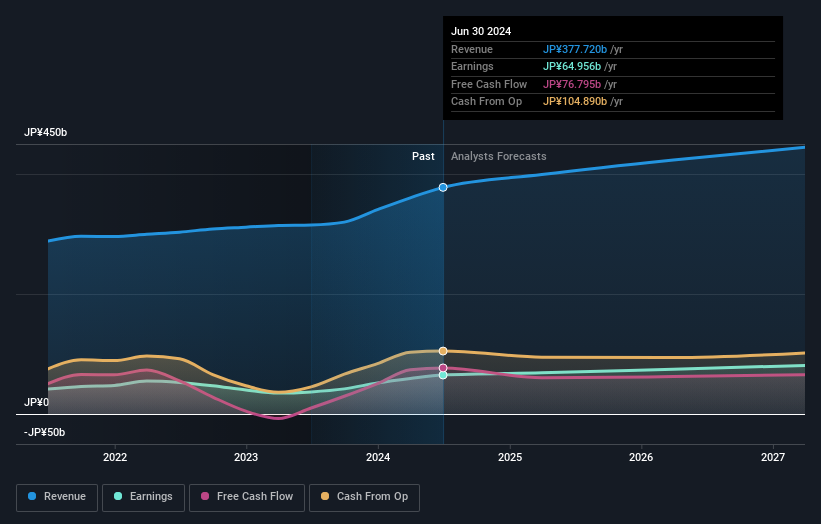Click the Past section label

[x=423, y=156]
